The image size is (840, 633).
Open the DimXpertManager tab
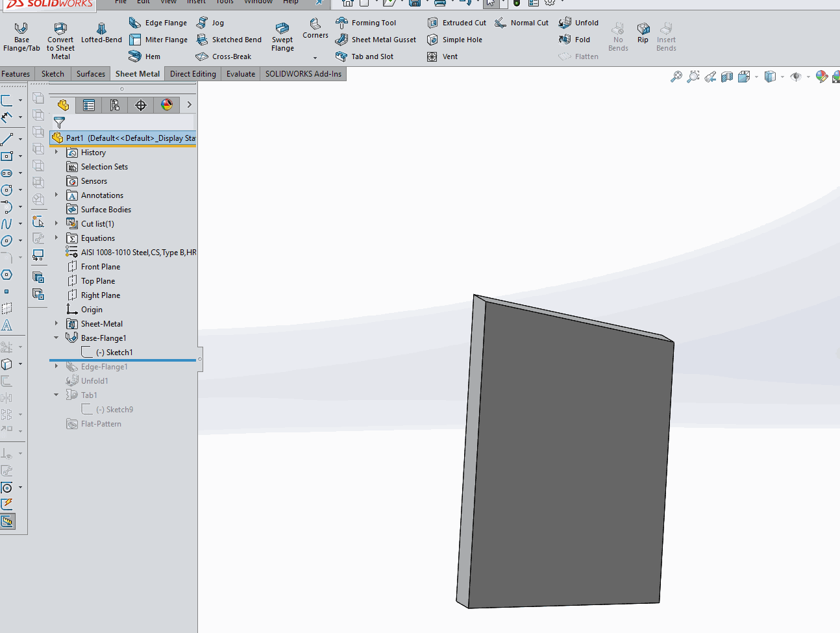point(141,105)
